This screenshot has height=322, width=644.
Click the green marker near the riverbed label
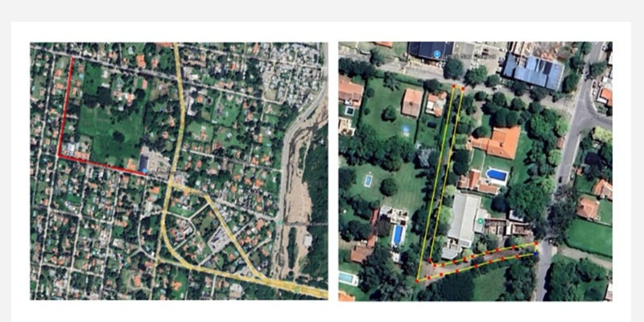279,222
